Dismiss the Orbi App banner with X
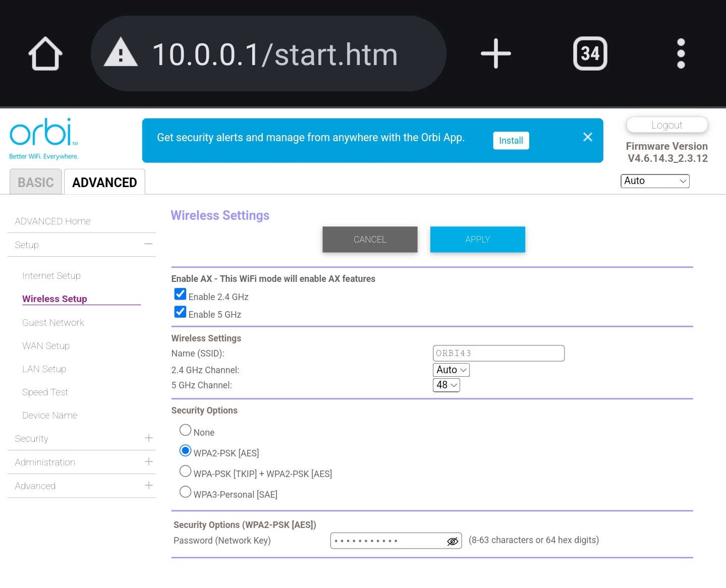This screenshot has width=726, height=588. (x=587, y=137)
